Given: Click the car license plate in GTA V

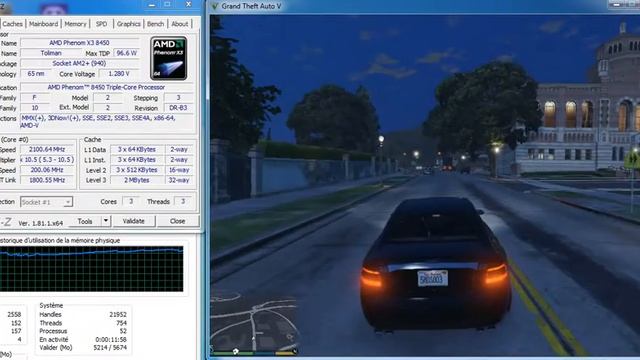Looking at the screenshot, I should (x=433, y=279).
